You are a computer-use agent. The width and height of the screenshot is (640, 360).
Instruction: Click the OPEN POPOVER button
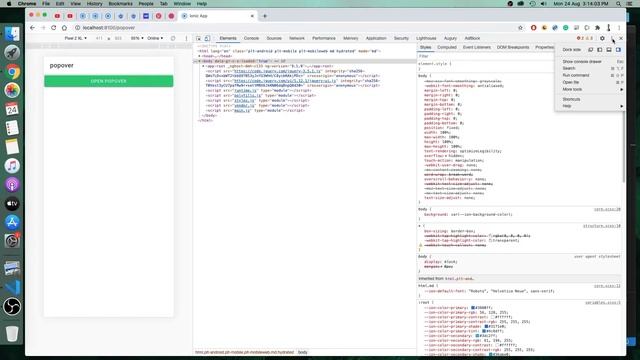click(109, 81)
